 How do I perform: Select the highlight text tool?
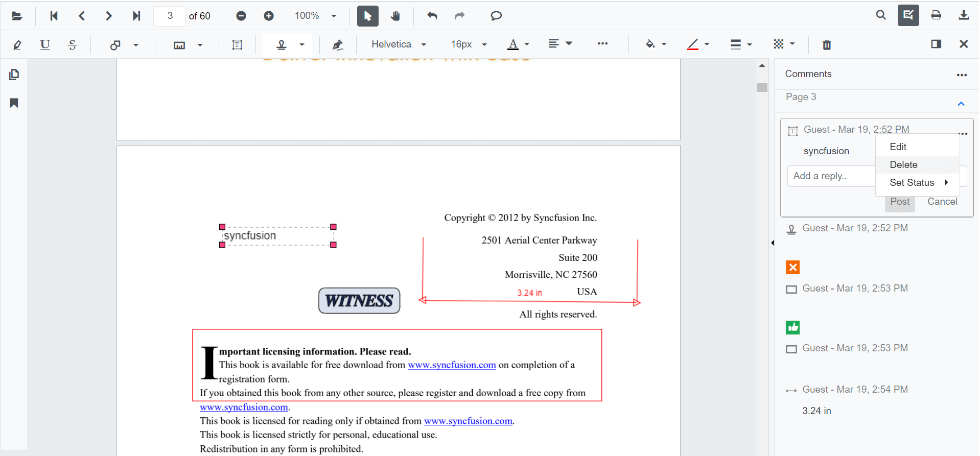pyautogui.click(x=17, y=44)
